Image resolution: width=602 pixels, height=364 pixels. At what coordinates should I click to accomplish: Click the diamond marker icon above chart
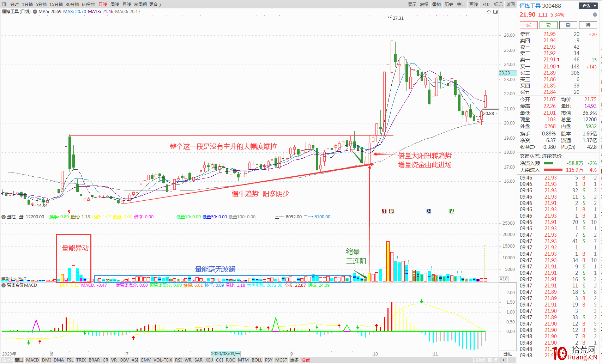[x=489, y=12]
